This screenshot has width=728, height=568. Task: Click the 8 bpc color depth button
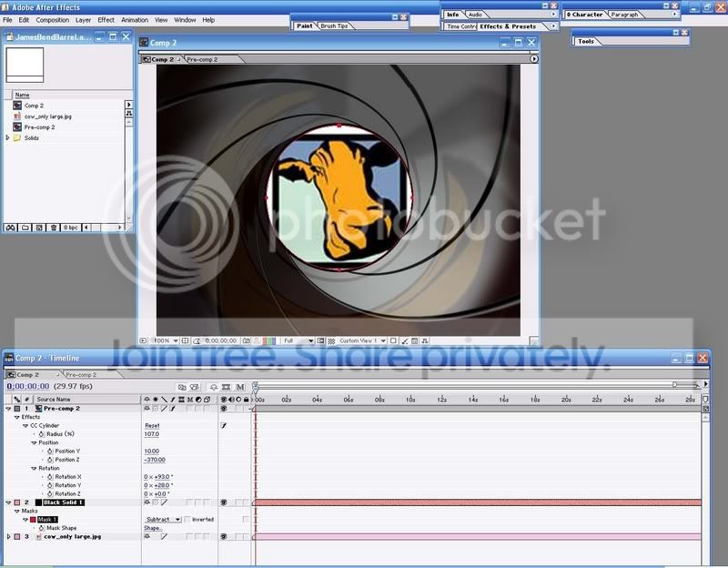71,228
